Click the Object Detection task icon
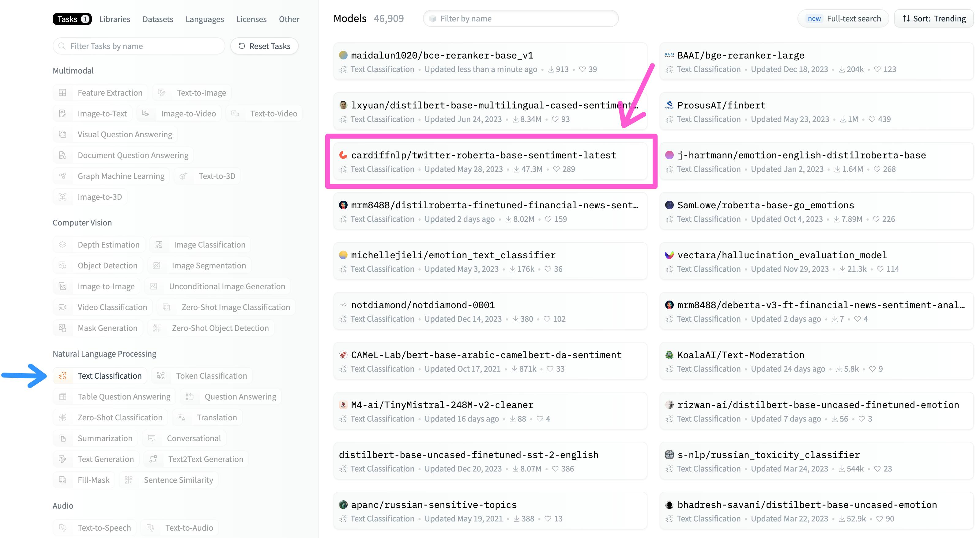This screenshot has height=538, width=980. click(63, 266)
